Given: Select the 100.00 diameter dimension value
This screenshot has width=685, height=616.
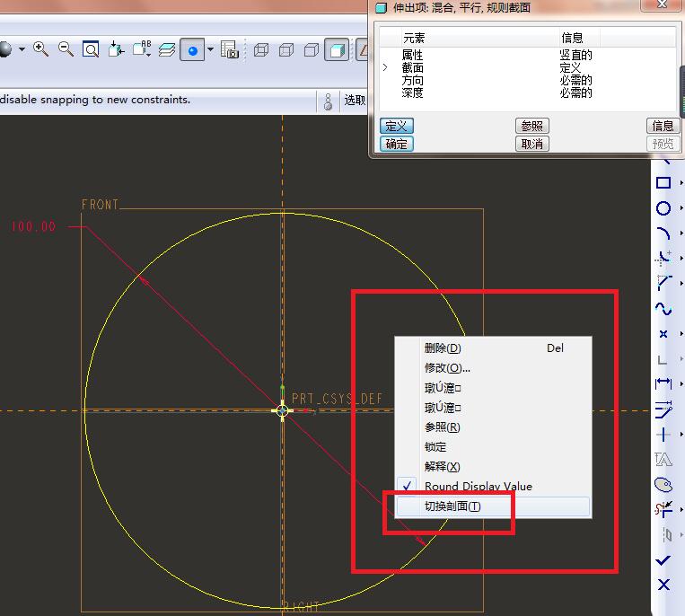Looking at the screenshot, I should (x=33, y=227).
